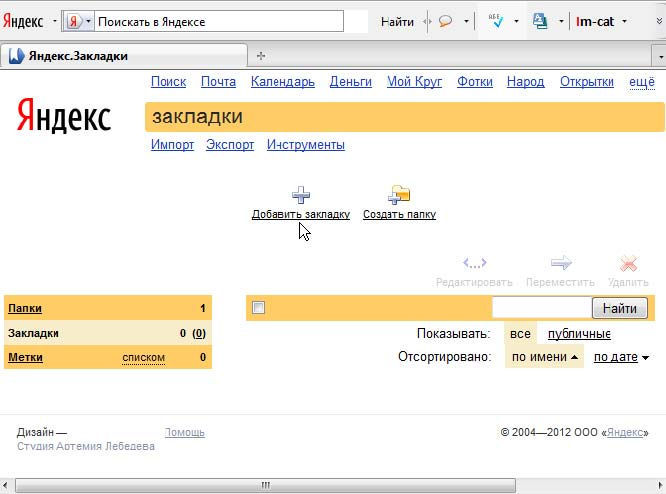Switch to the 'Яндекс.Закладки' tab
666x494 pixels.
pos(123,56)
